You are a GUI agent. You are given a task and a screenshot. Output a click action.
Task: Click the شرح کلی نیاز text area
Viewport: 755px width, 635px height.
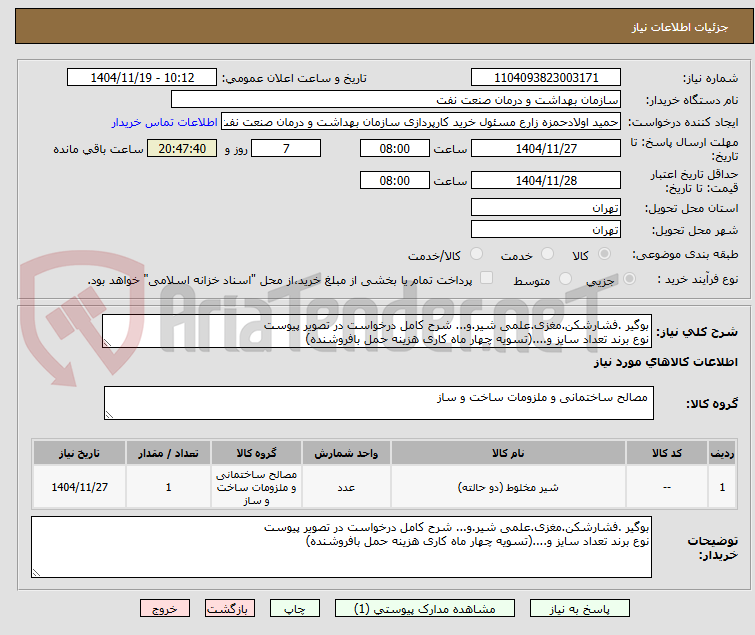pos(377,331)
